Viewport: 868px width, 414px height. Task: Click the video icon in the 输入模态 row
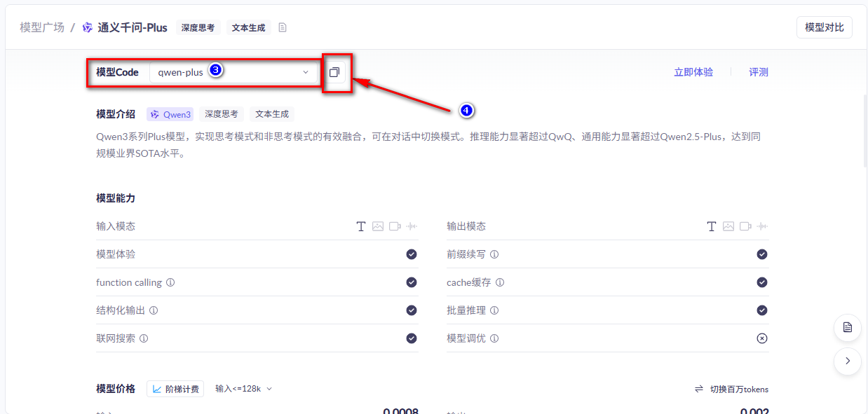click(395, 226)
